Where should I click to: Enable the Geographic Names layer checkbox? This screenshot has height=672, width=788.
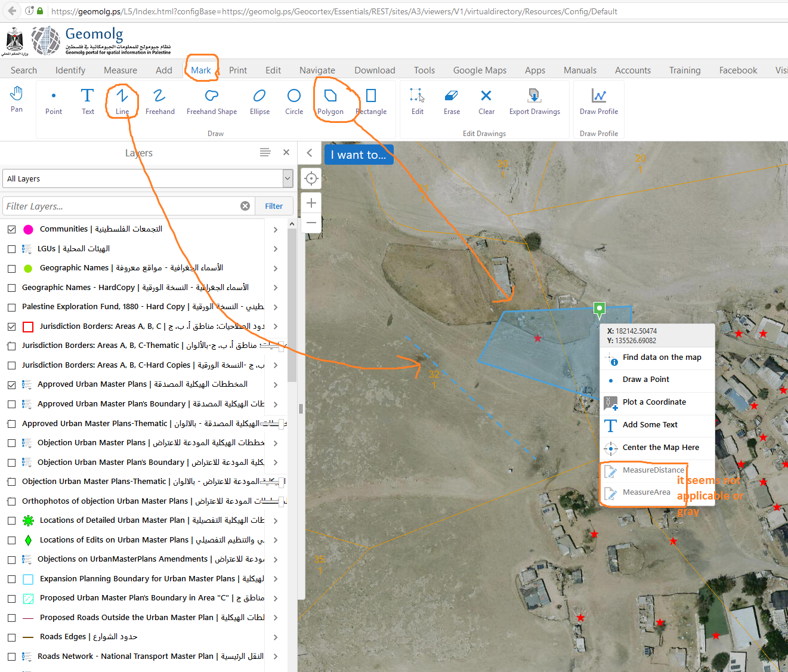pos(11,269)
